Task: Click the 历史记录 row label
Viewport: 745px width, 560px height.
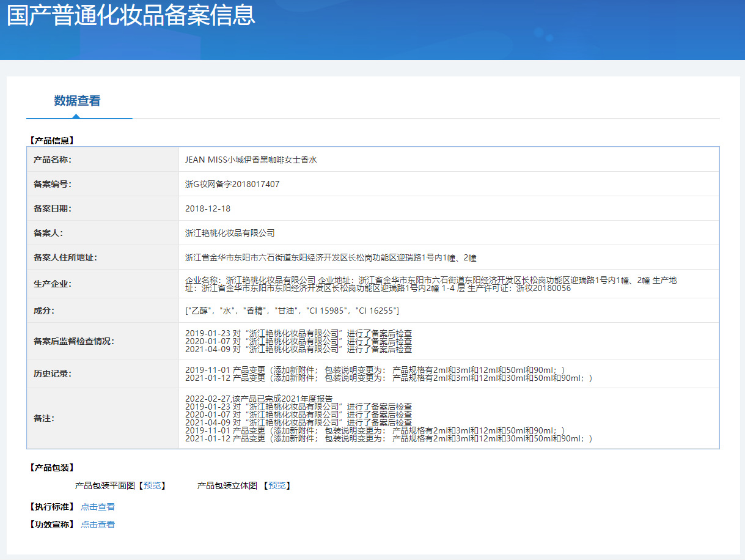Action: (53, 374)
